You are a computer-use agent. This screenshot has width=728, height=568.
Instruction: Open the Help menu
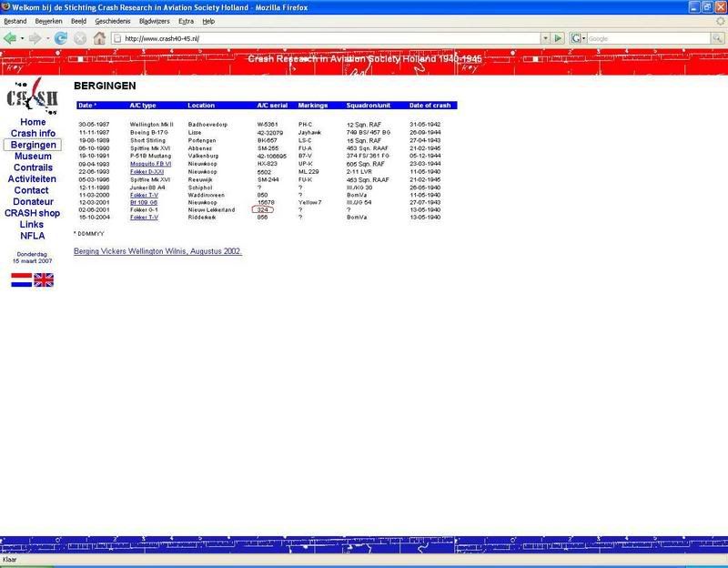pos(208,21)
